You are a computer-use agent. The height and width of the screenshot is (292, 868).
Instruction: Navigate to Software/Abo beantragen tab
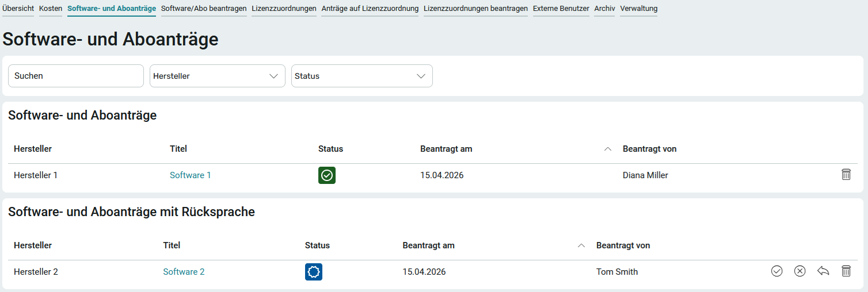tap(204, 9)
